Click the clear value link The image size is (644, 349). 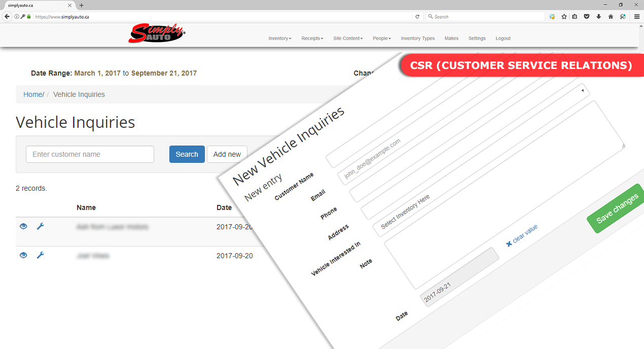pos(522,235)
